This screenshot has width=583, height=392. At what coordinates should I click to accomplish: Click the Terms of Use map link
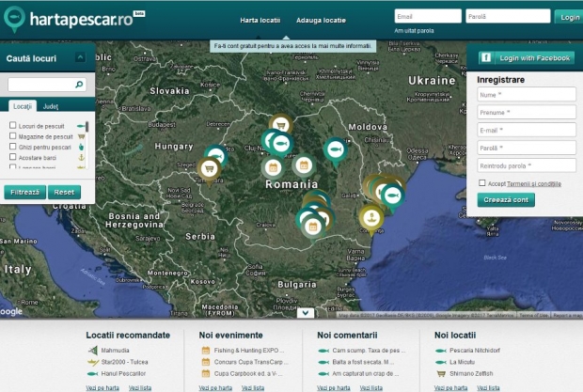click(533, 315)
